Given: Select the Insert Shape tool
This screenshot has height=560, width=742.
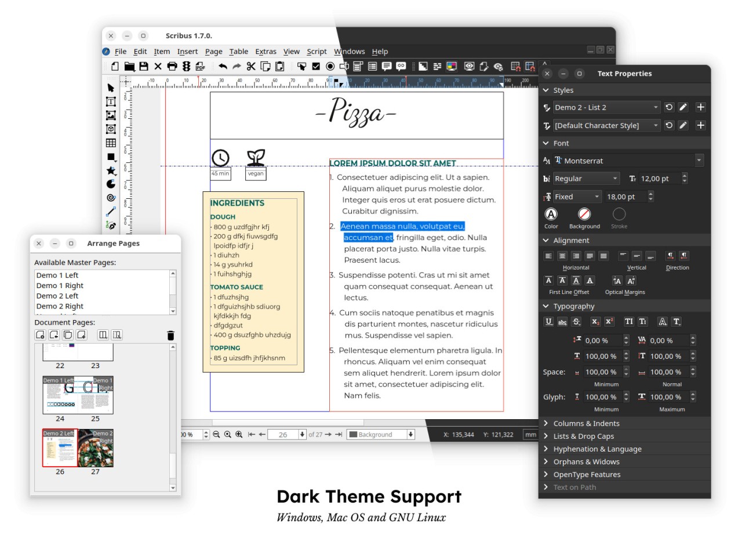Looking at the screenshot, I should point(111,156).
